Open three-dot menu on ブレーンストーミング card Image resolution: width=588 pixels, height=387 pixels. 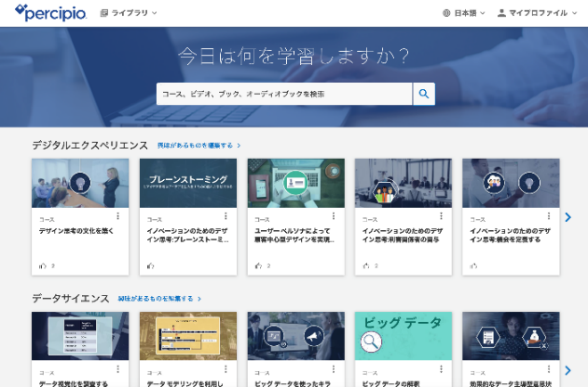[x=225, y=216]
